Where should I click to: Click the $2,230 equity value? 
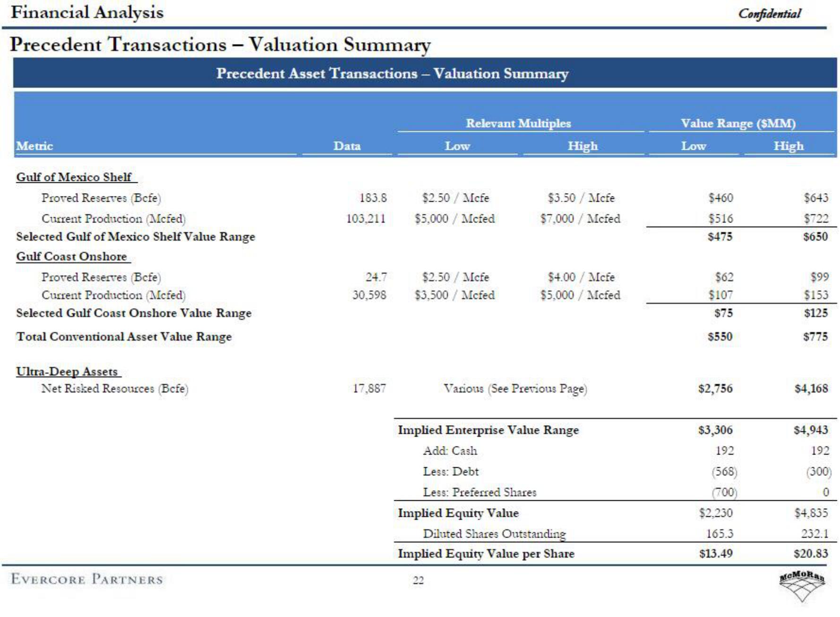[716, 514]
